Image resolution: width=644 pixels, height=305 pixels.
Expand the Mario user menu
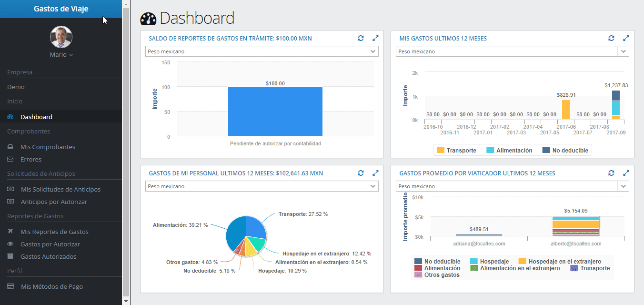[x=61, y=55]
